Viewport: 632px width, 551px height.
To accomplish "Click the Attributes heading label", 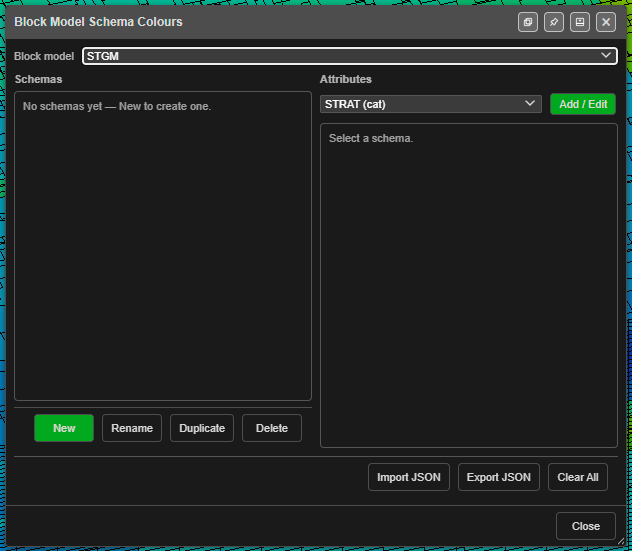I will 346,79.
